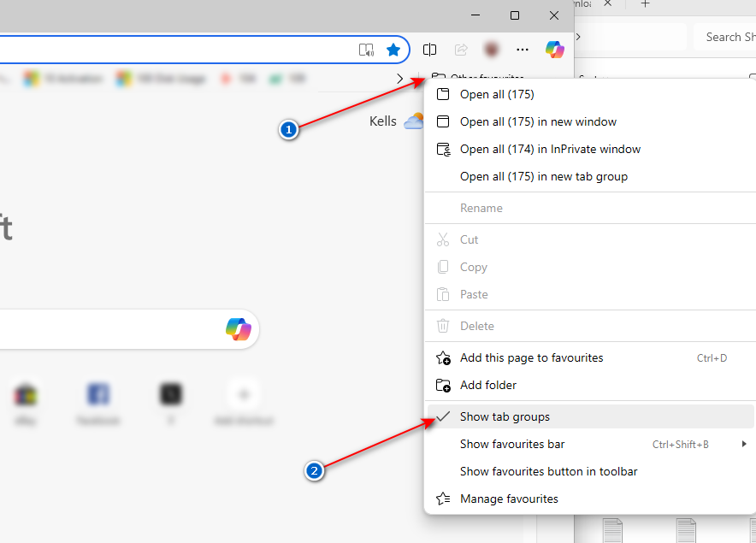Click the Open all (175) icon

pos(443,94)
